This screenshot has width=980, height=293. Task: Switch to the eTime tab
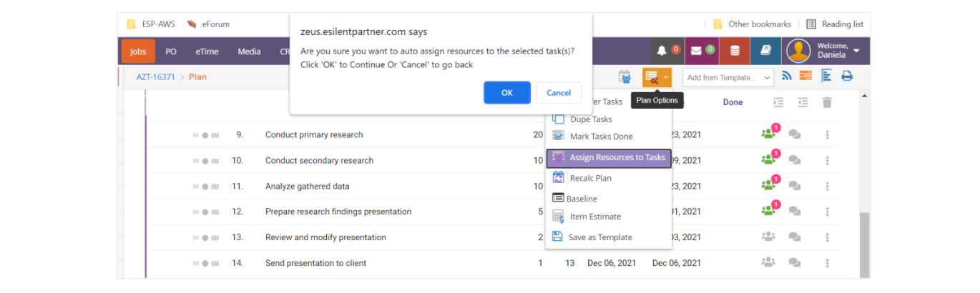[x=207, y=51]
